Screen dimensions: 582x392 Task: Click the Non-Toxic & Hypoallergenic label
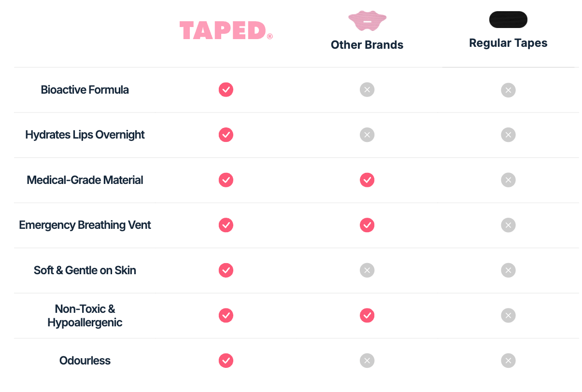click(85, 316)
